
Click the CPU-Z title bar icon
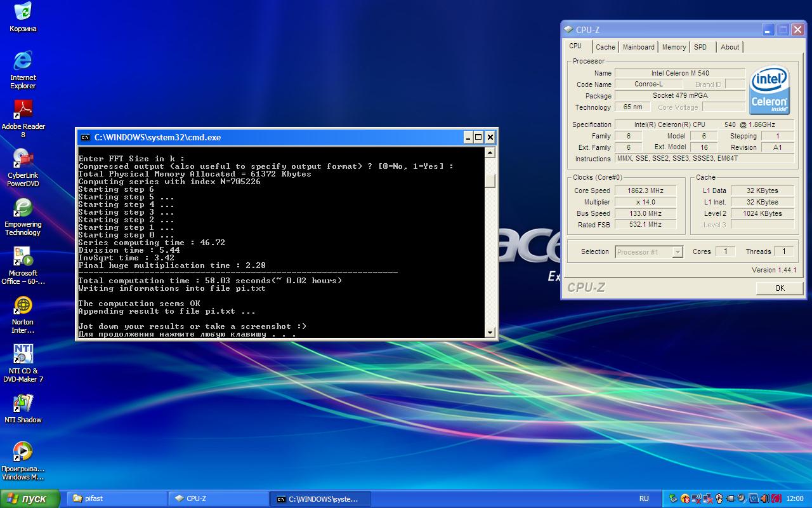[568, 30]
